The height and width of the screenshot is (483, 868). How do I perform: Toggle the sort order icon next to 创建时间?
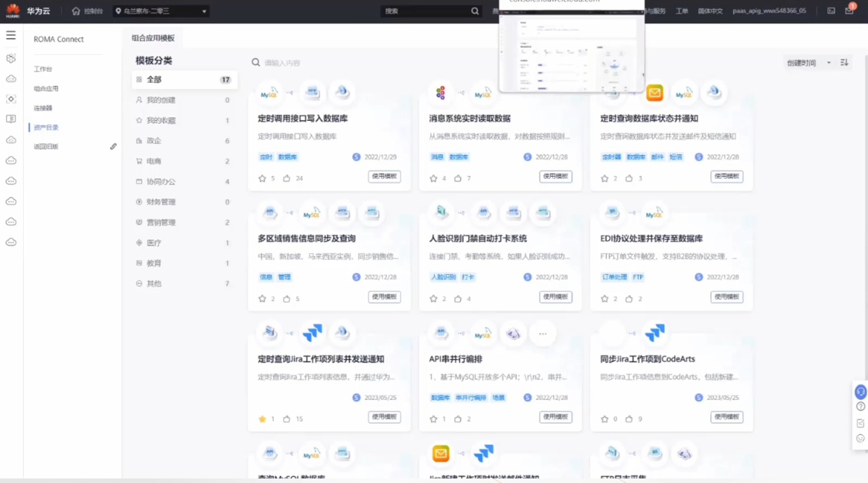click(844, 63)
